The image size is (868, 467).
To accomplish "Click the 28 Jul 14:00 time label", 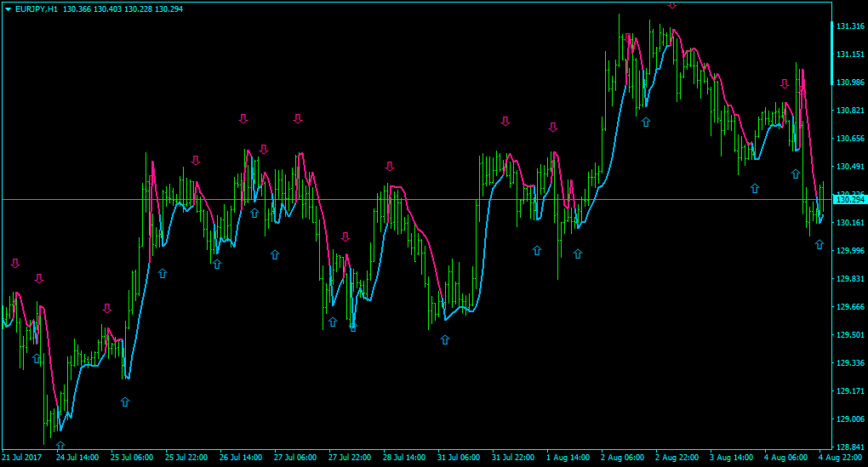I will coord(404,458).
